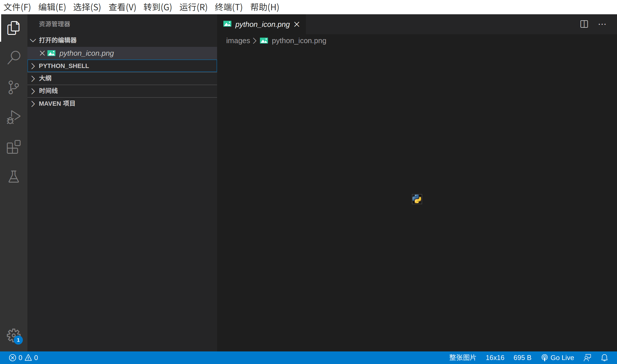Expand the PYTHON_SHELL folder section
The image size is (617, 364).
tap(122, 66)
